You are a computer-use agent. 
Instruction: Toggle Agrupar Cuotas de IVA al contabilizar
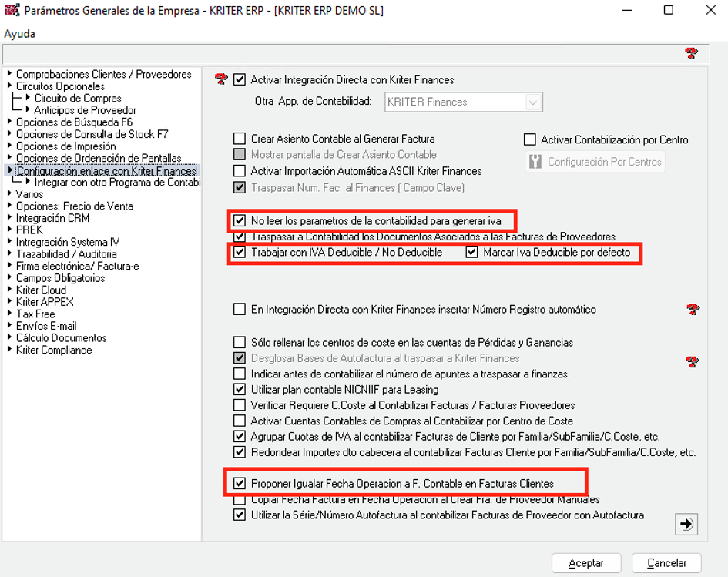pyautogui.click(x=240, y=436)
